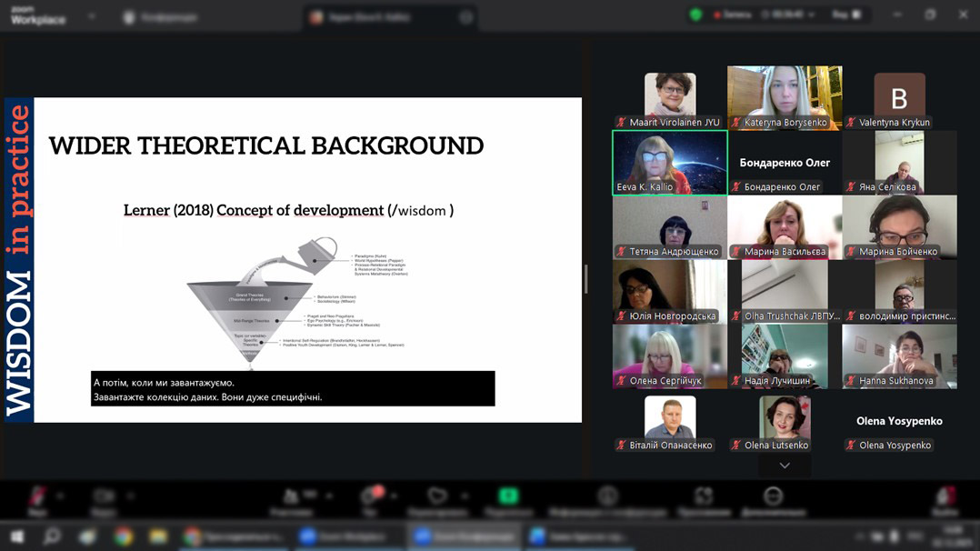Open Google Chrome from the Windows taskbar
This screenshot has width=980, height=551.
click(x=123, y=537)
